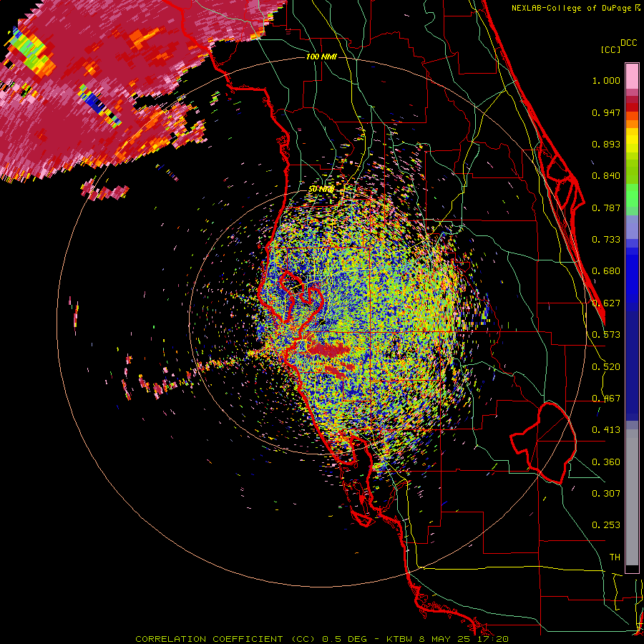Screen dimensions: 644x644
Task: Click the 50 NMI range ring label
Action: [x=321, y=190]
